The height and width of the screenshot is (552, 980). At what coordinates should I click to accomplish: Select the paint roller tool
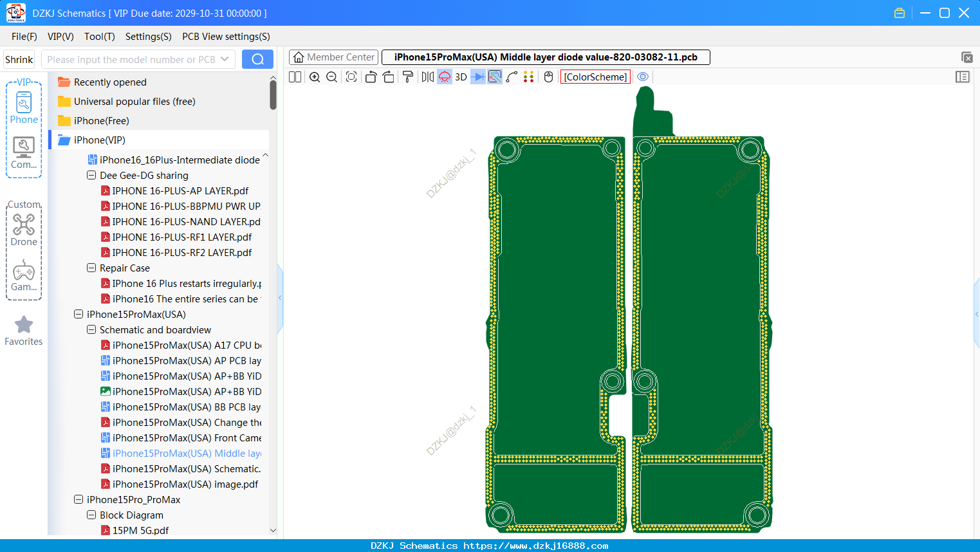coord(408,77)
